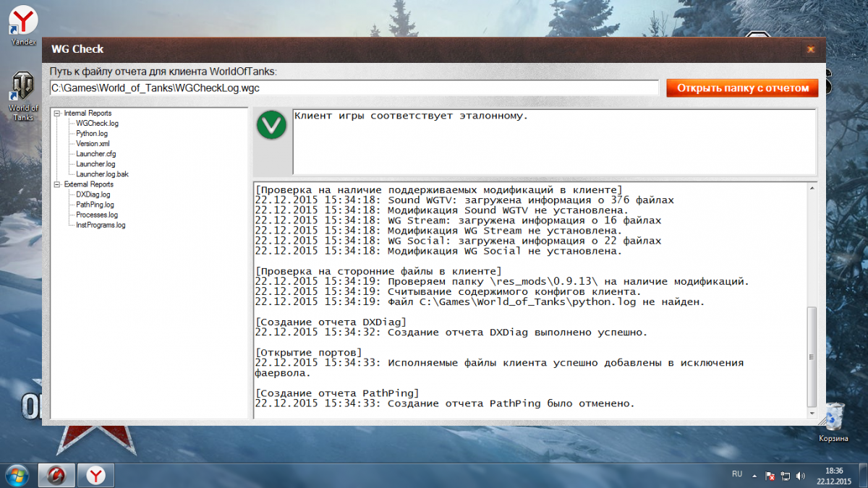Viewport: 868px width, 488px height.
Task: Switch the RU input language indicator
Action: [737, 474]
